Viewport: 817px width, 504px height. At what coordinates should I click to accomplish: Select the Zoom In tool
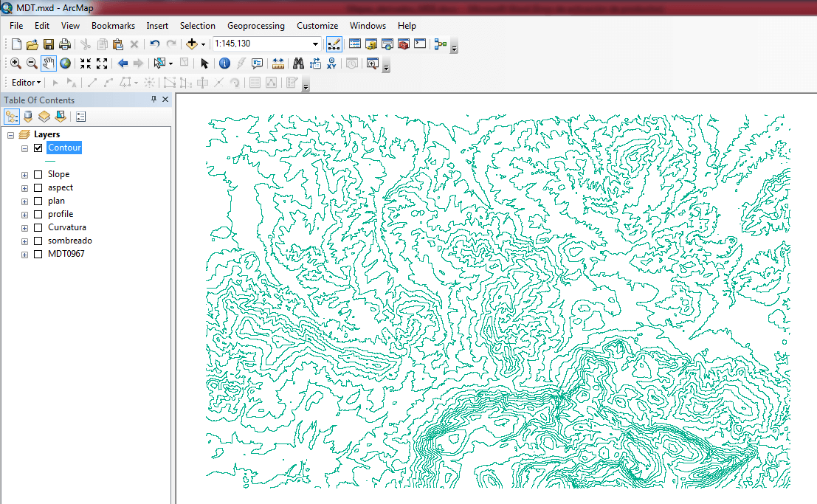tap(15, 63)
